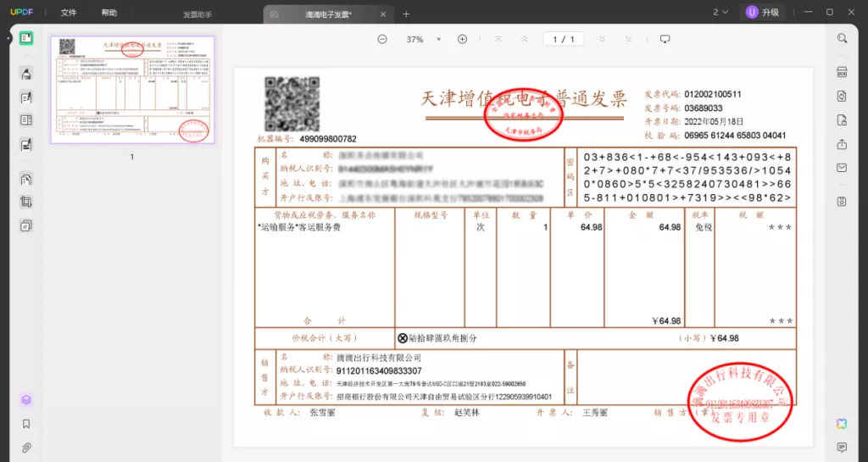This screenshot has width=868, height=462.
Task: Start slideshow presentation mode
Action: click(x=665, y=39)
